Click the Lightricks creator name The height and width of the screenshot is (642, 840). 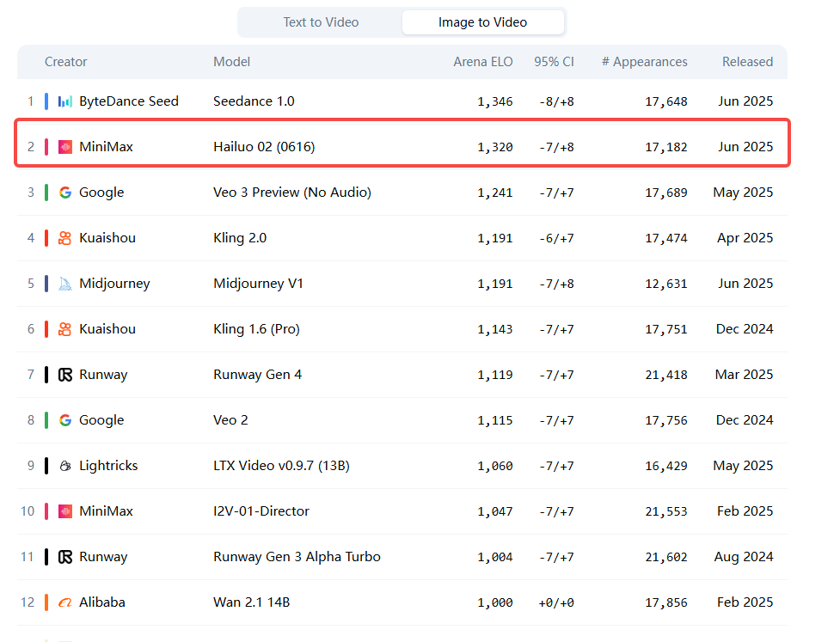point(108,465)
